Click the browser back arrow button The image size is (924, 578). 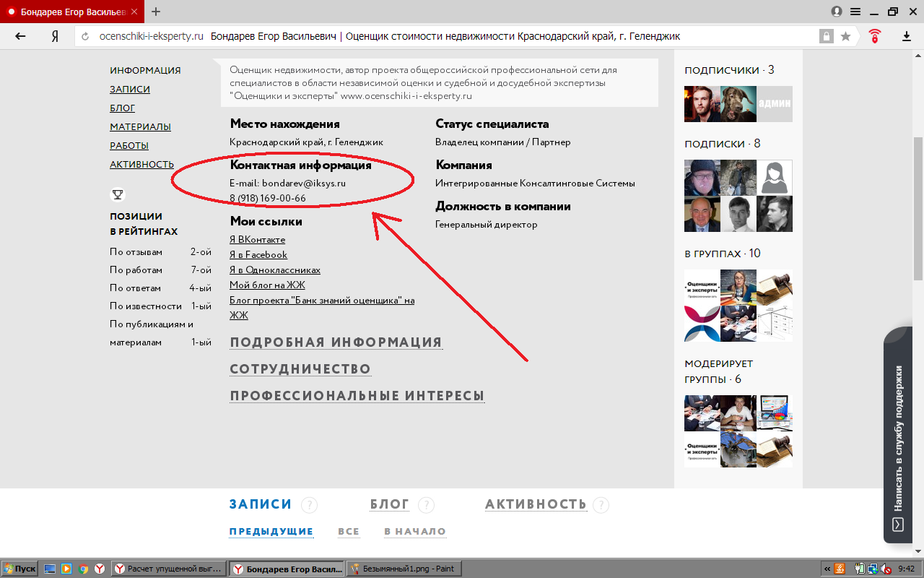[20, 36]
